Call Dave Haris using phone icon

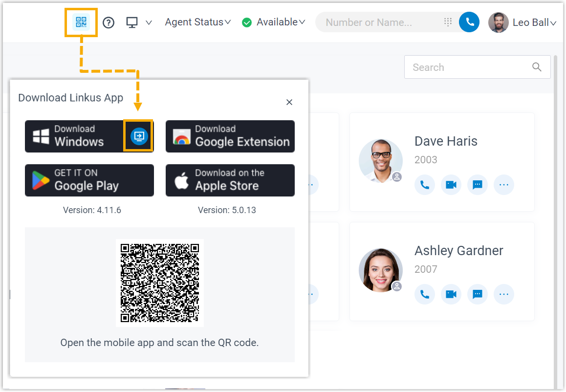[425, 185]
